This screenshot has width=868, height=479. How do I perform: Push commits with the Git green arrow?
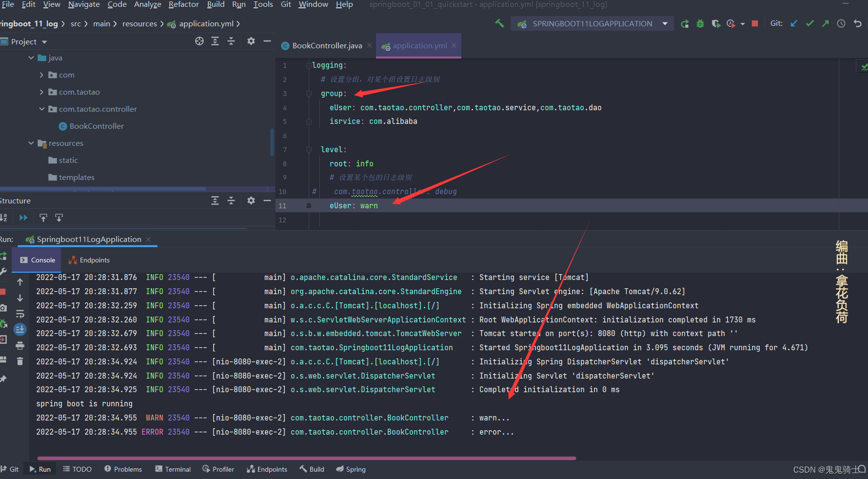tap(825, 23)
